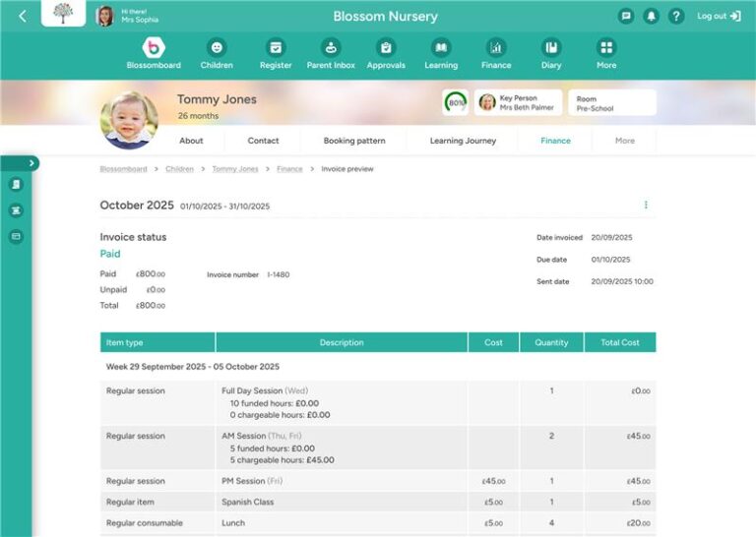Image resolution: width=756 pixels, height=537 pixels.
Task: Follow the Children breadcrumb link
Action: [179, 169]
